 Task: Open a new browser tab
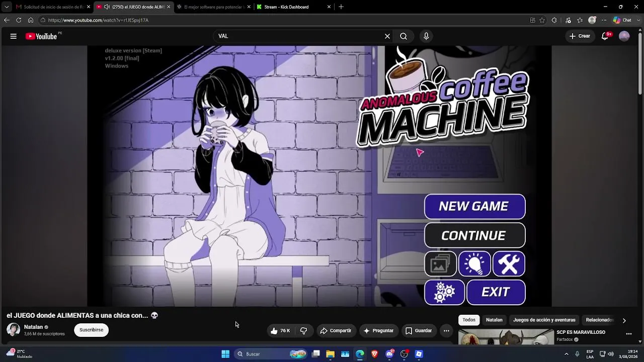click(x=341, y=7)
